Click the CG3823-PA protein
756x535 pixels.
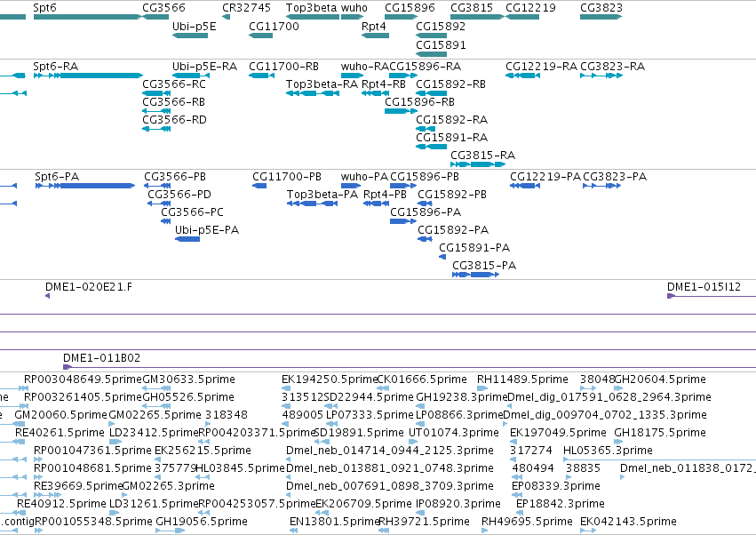pyautogui.click(x=601, y=186)
